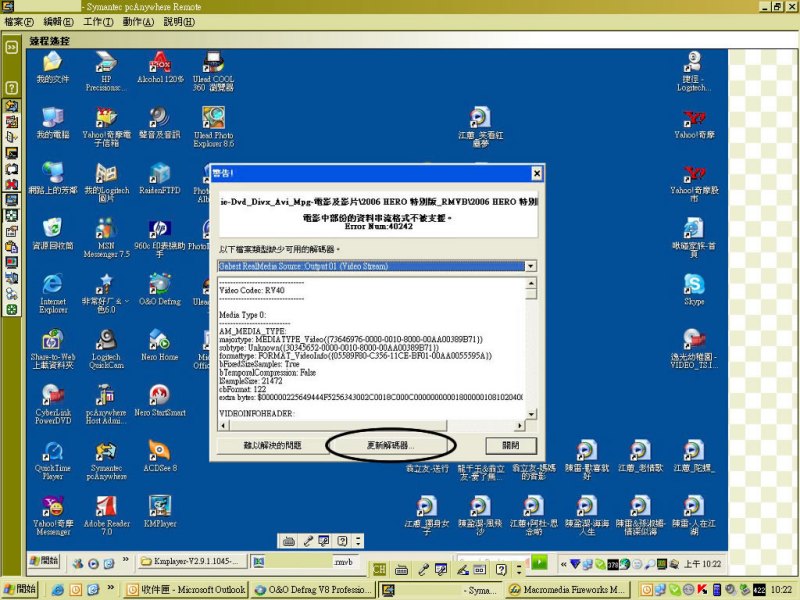
Task: Click the codec details scroll-up arrow
Action: point(531,283)
